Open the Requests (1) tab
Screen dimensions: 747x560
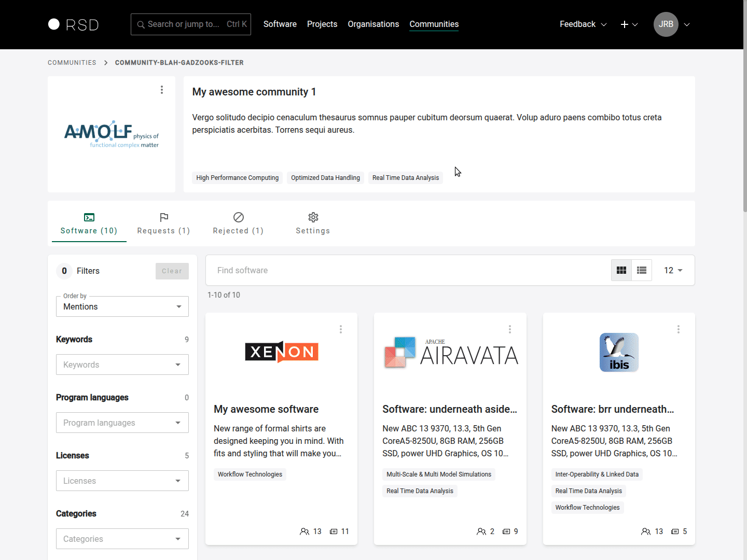tap(163, 223)
